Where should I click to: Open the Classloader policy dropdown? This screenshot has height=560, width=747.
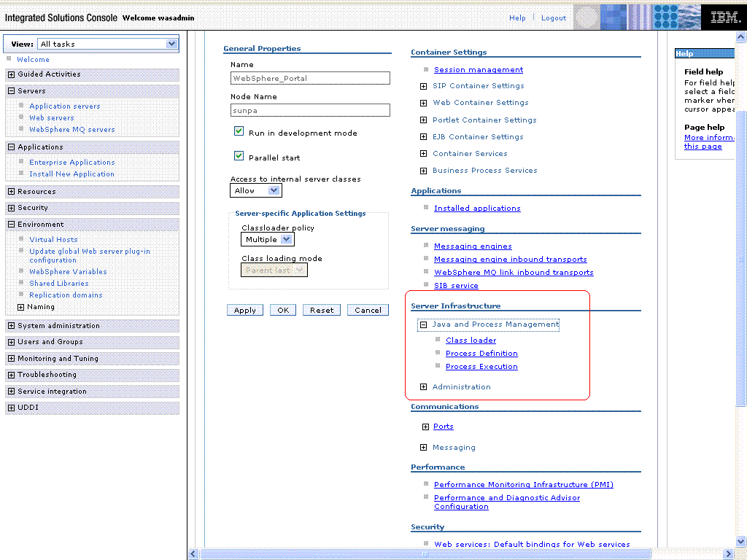267,239
